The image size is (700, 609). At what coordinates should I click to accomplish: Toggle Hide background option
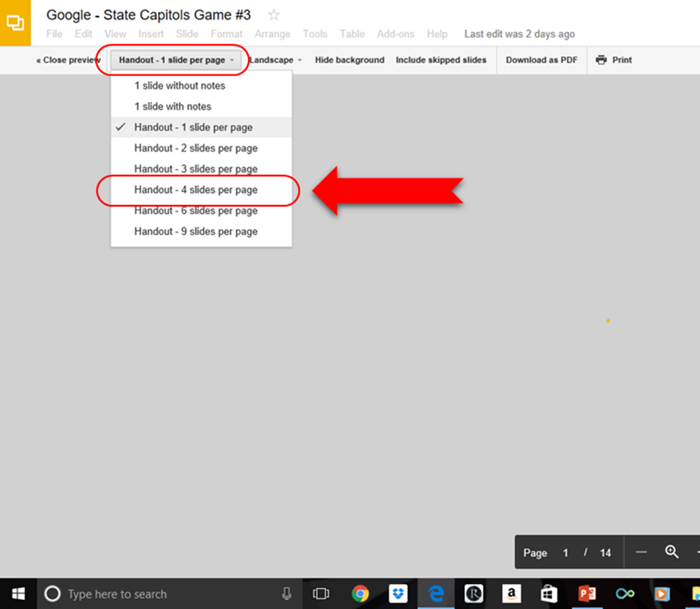349,60
